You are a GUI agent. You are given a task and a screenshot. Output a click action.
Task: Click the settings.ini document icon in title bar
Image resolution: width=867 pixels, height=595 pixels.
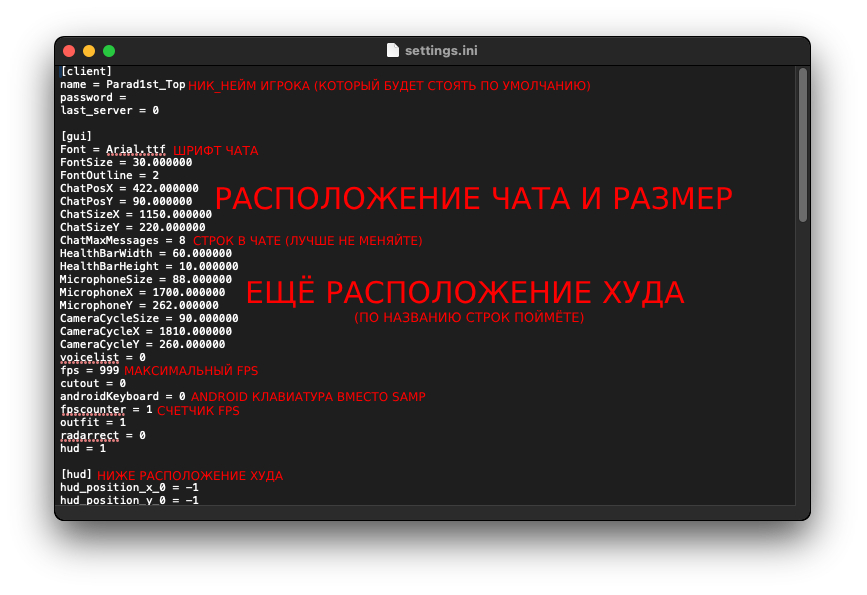tap(392, 50)
